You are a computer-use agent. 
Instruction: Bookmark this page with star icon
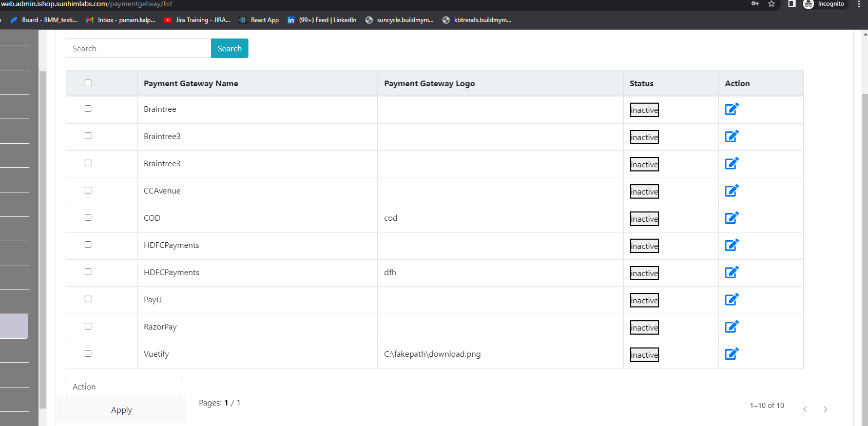point(771,4)
